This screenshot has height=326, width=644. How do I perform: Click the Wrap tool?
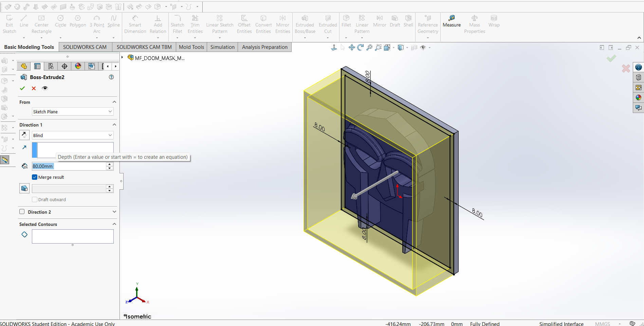494,21
